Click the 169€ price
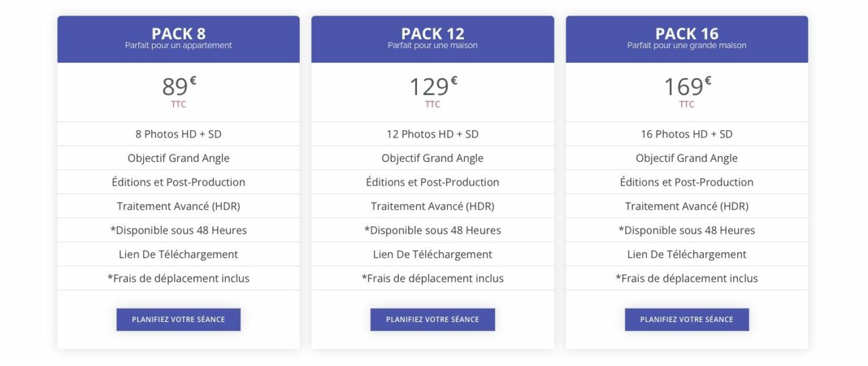 pos(686,87)
